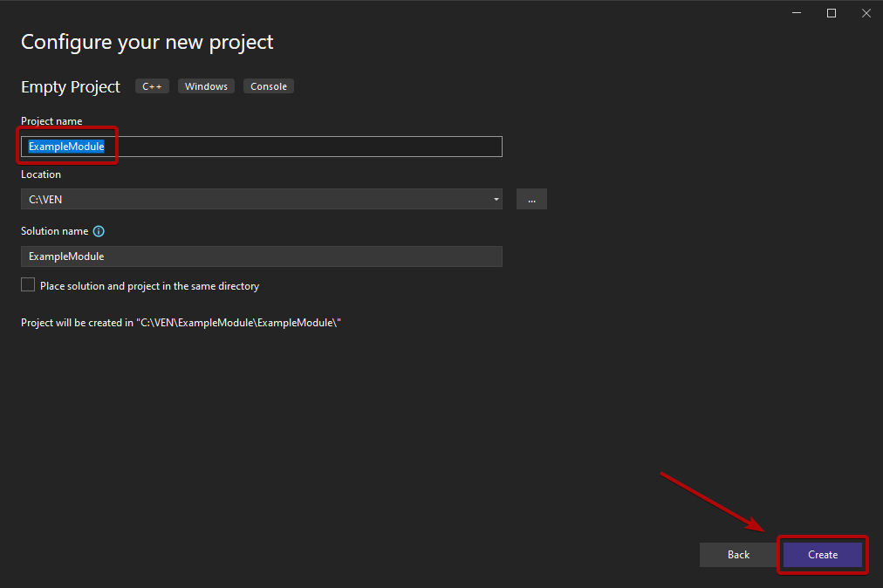Screen dimensions: 883x588
Task: Close the Configure your new project window
Action: click(x=865, y=13)
